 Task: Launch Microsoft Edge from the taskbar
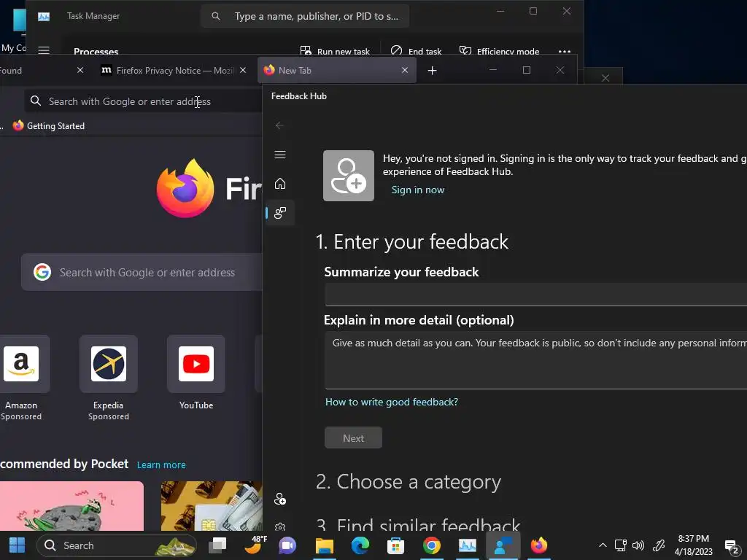click(x=360, y=545)
